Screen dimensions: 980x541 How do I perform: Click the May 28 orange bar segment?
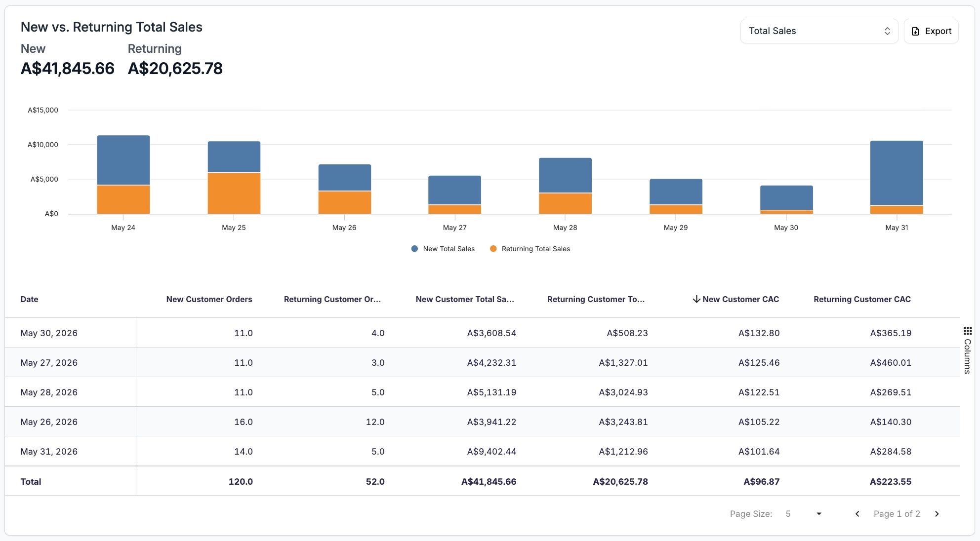click(x=565, y=203)
